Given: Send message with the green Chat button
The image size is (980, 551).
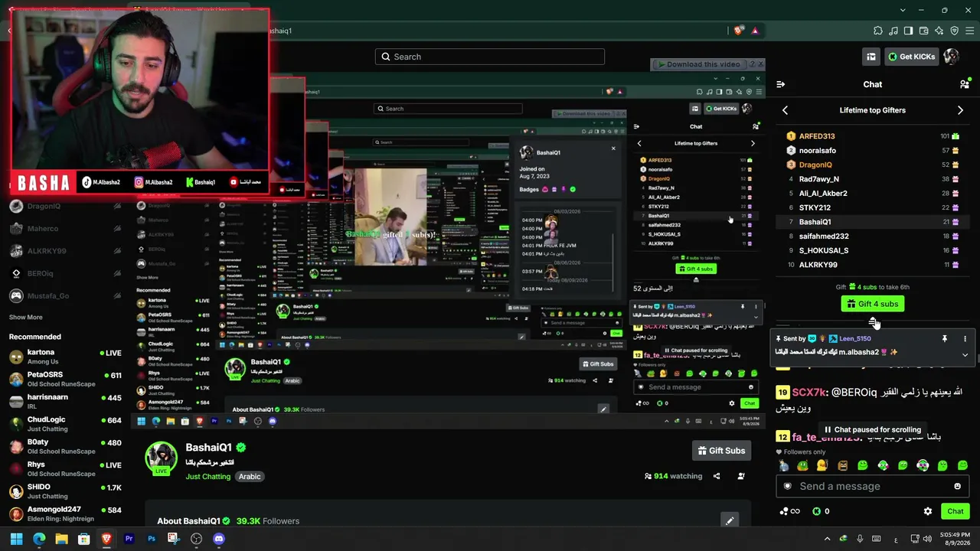Looking at the screenshot, I should click(955, 511).
